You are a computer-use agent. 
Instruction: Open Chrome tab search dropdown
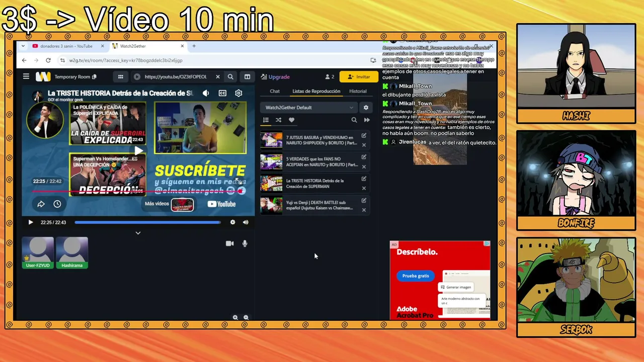[23, 46]
